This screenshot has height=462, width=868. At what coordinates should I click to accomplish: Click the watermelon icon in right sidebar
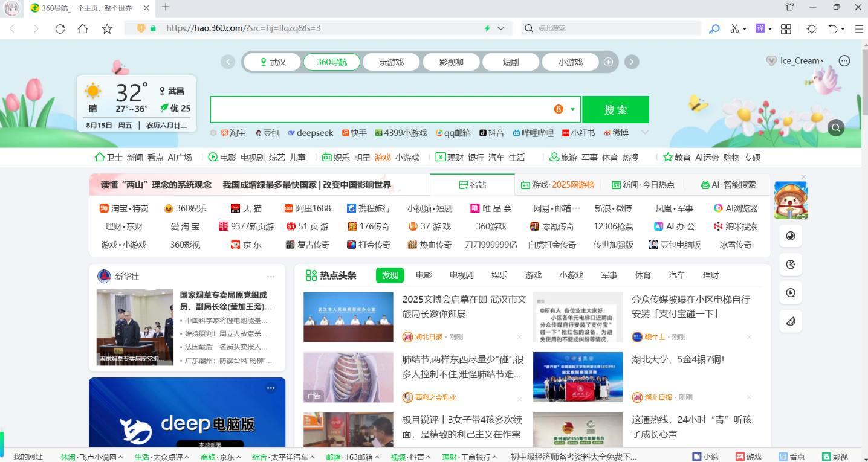tap(791, 321)
